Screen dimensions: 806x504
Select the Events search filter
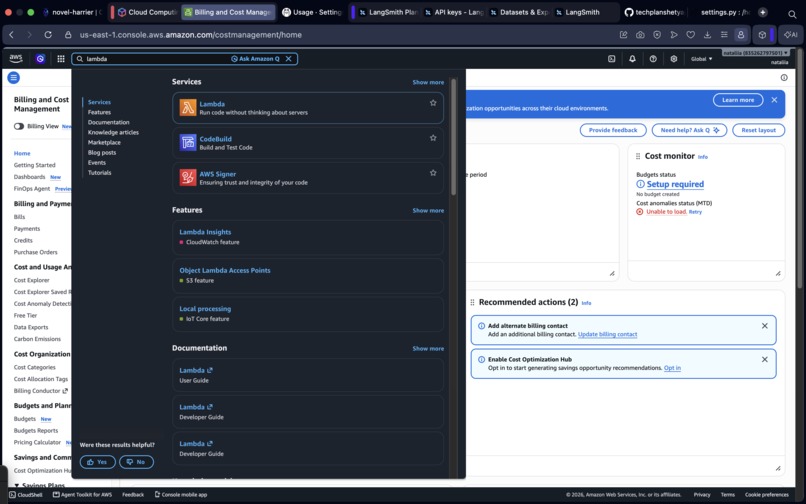[x=97, y=163]
